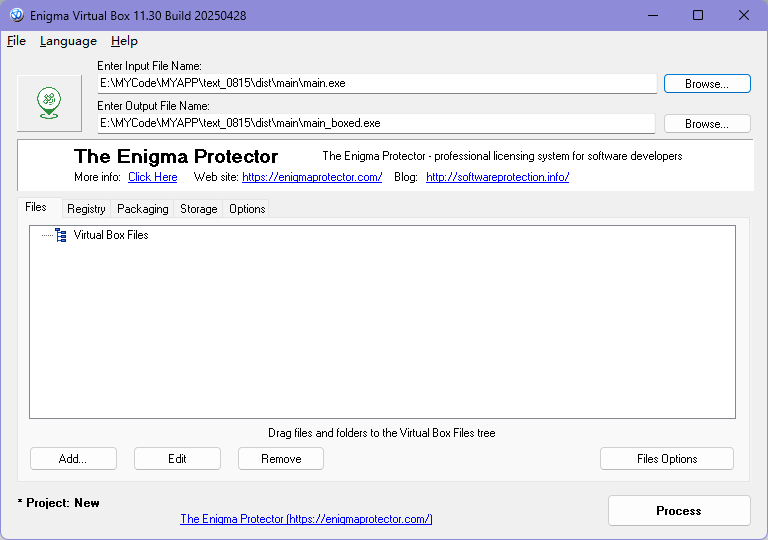Click the Project: New status text
Viewport: 768px width, 540px height.
click(58, 503)
